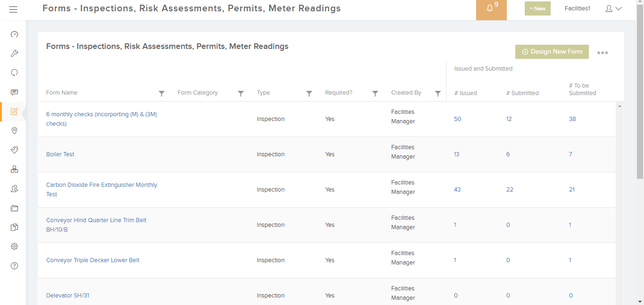This screenshot has width=644, height=305.
Task: Filter the Required? column
Action: click(375, 94)
